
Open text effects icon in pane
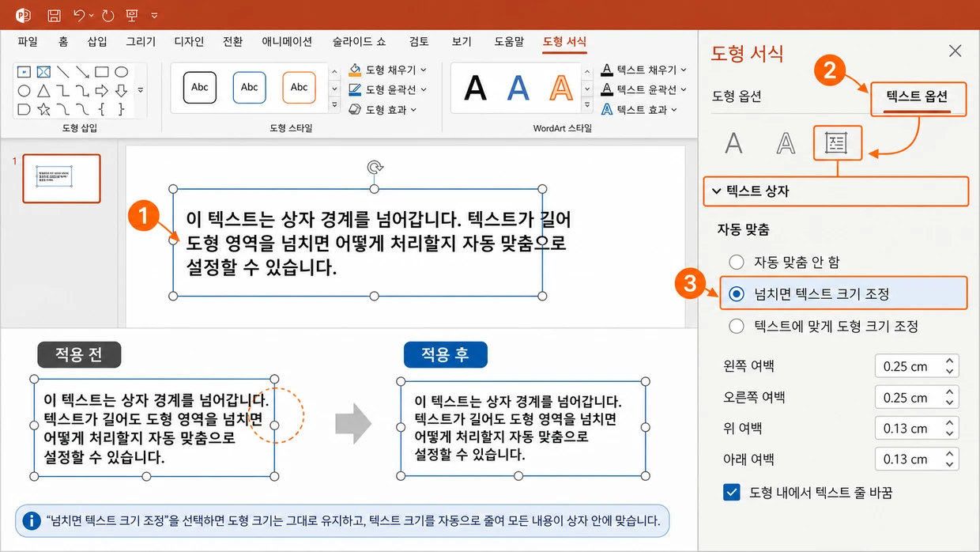coord(786,143)
